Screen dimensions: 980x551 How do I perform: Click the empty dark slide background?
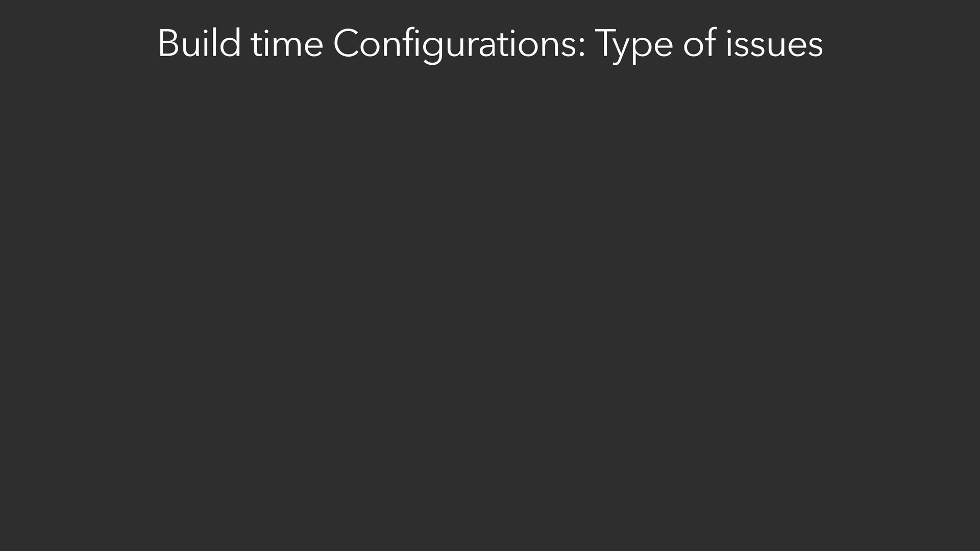tap(490, 306)
